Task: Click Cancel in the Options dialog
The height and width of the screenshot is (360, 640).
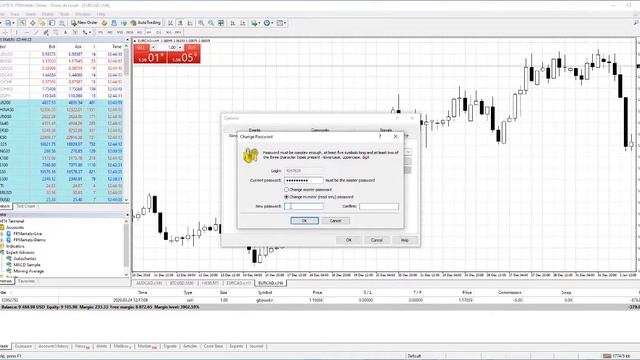Action: point(377,240)
